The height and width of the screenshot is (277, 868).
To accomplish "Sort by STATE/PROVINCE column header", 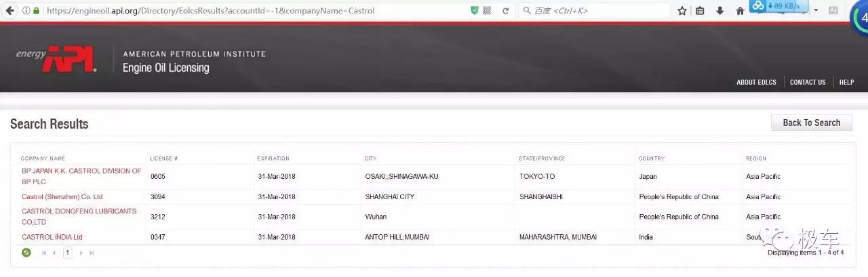I will tap(542, 158).
